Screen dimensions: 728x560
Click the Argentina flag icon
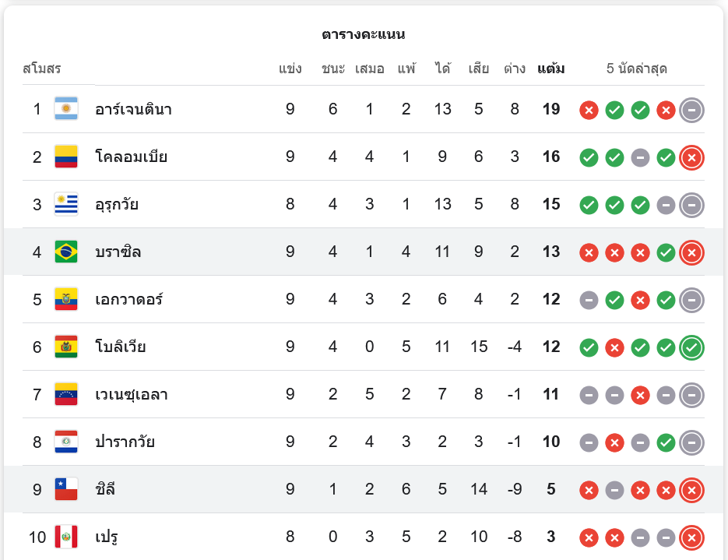[66, 109]
